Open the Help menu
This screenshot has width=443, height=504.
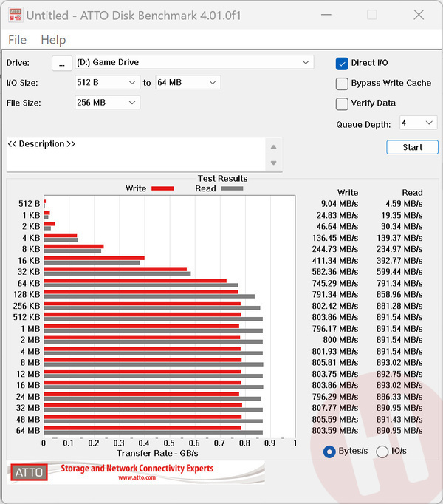[x=53, y=40]
